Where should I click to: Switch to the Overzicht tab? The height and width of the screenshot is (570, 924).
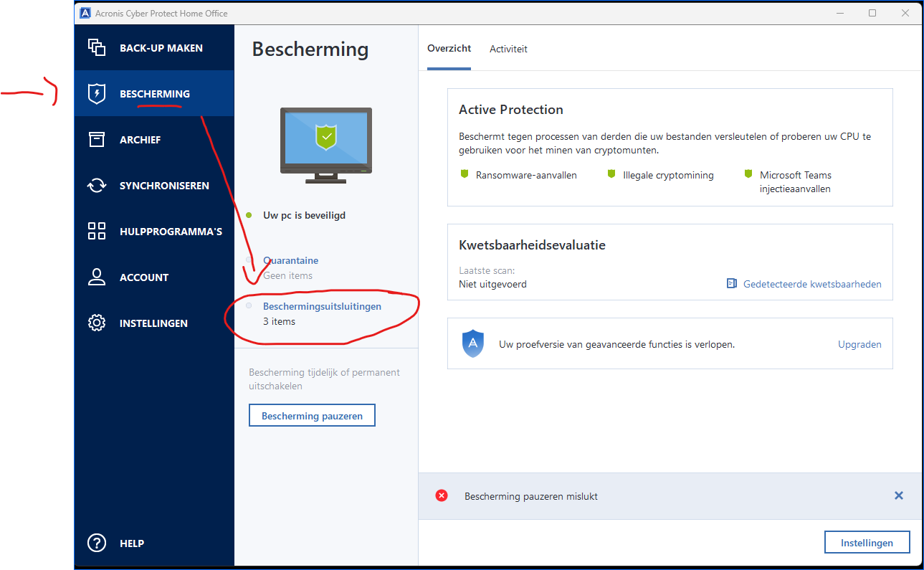449,49
